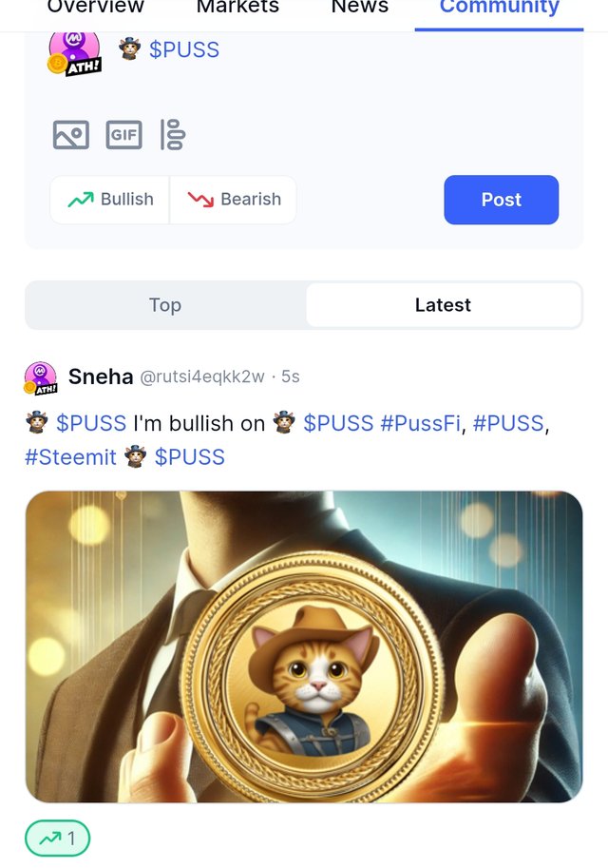Add a poll using the poll icon
Viewport: 608px width, 868px height.
pyautogui.click(x=173, y=134)
